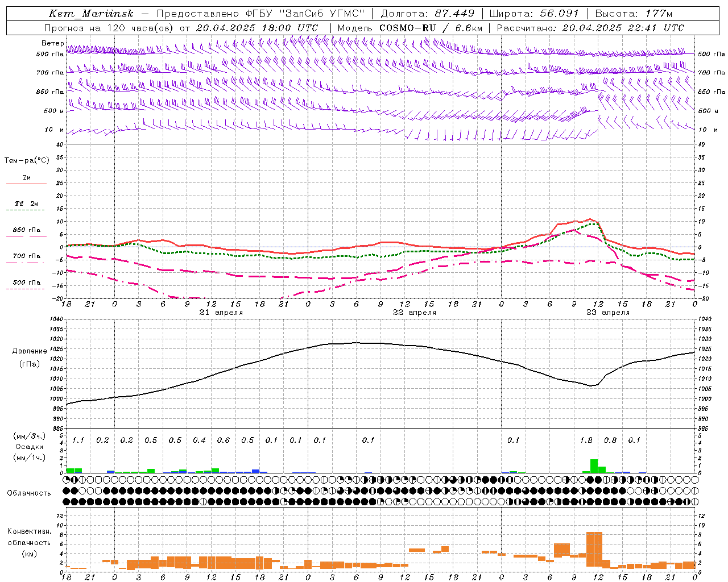Click the Конвективн. convective cloud label

click(x=30, y=531)
